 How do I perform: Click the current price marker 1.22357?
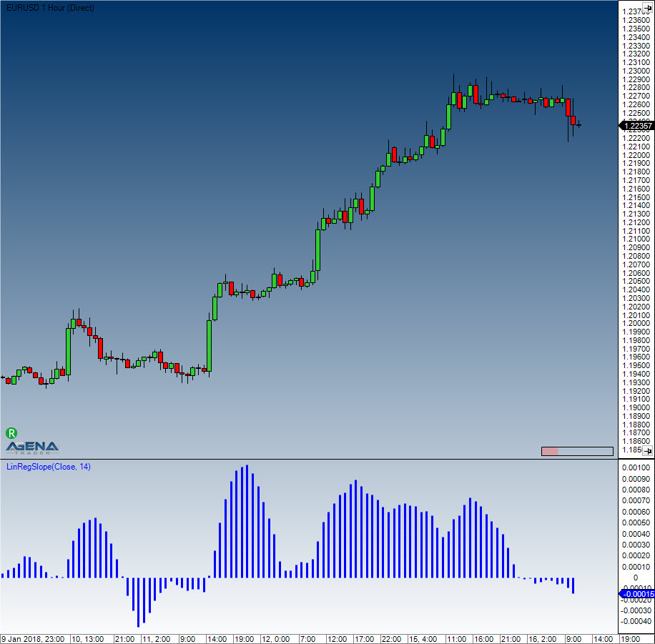click(636, 126)
